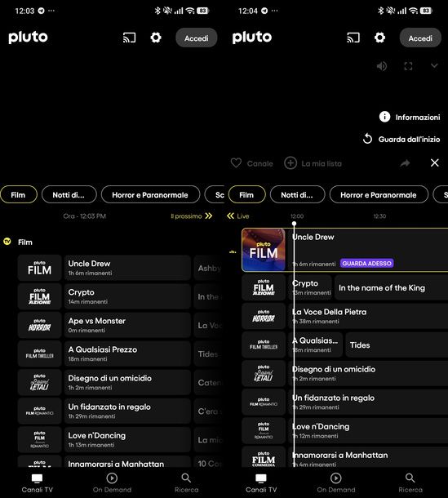
Task: Select Notti di... chip in left screen
Action: 69,194
